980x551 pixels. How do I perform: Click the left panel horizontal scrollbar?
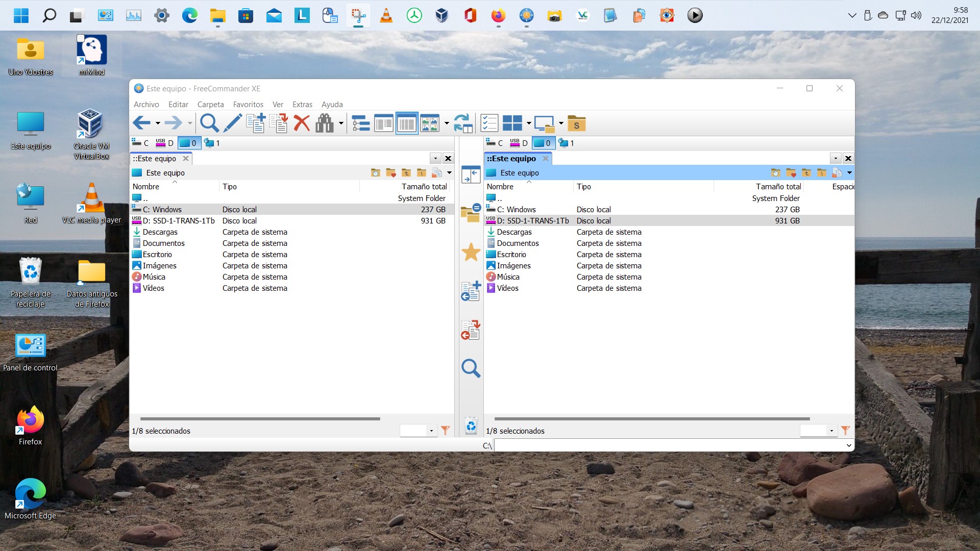pos(260,419)
